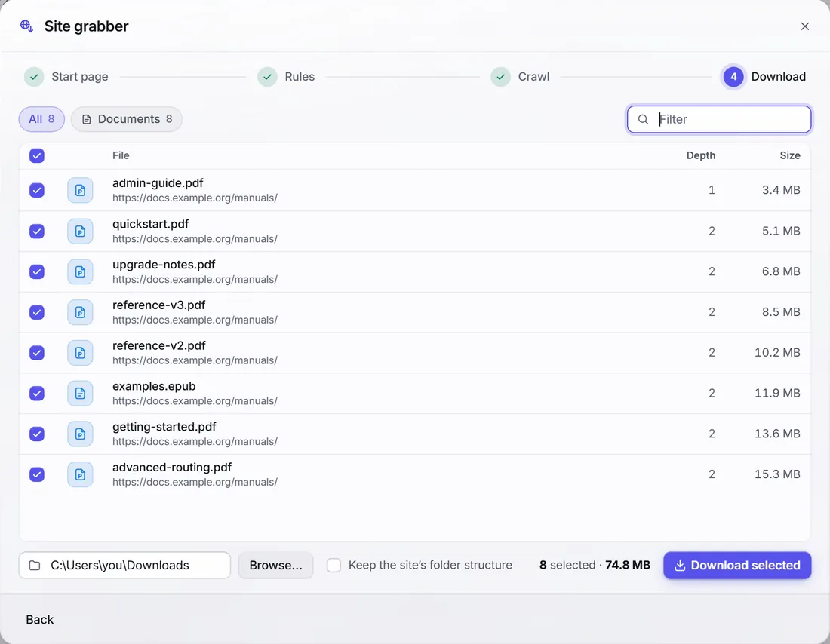Screen dimensions: 830x644
Task: Select the Download step label
Action: click(778, 77)
